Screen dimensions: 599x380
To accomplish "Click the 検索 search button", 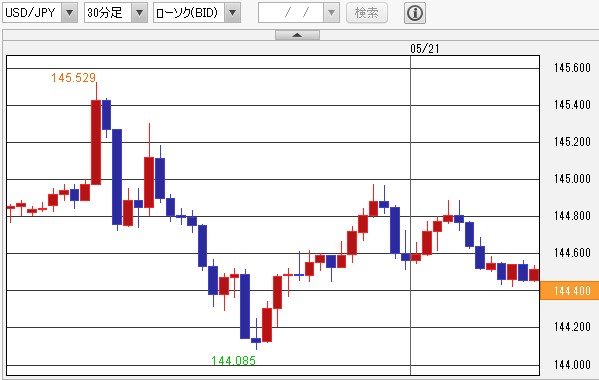I will coord(367,13).
